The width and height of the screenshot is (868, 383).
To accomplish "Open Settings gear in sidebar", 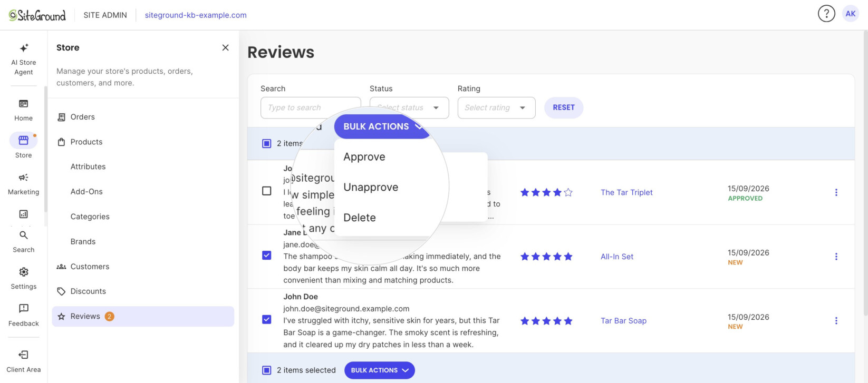I will (x=23, y=272).
